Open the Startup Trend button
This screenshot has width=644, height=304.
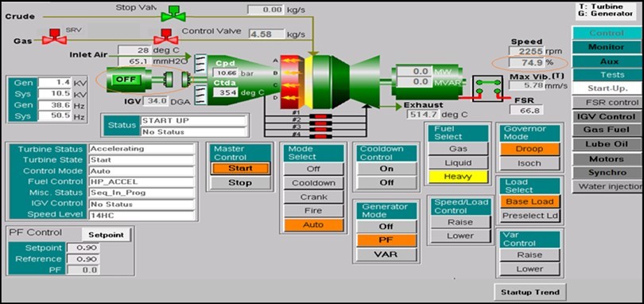[x=530, y=293]
